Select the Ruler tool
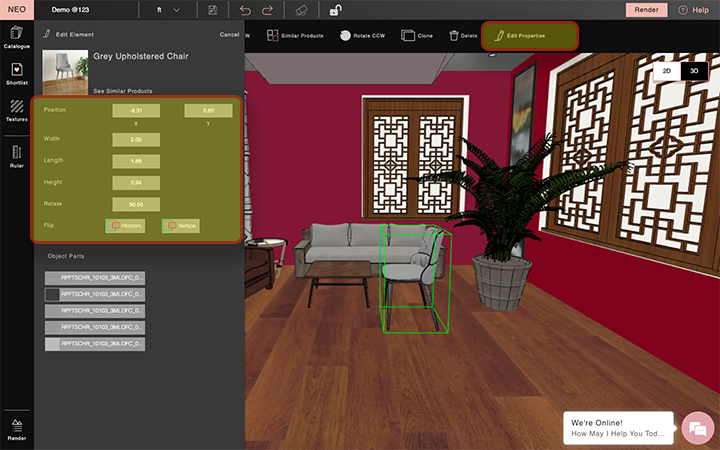720x450 pixels. 17,156
